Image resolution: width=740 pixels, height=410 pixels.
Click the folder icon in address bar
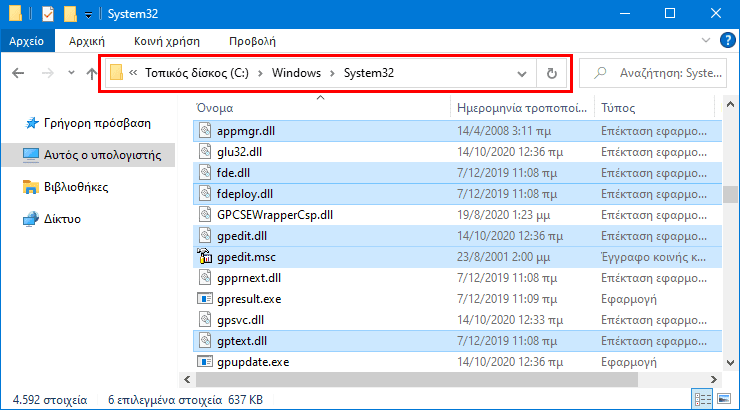click(116, 73)
